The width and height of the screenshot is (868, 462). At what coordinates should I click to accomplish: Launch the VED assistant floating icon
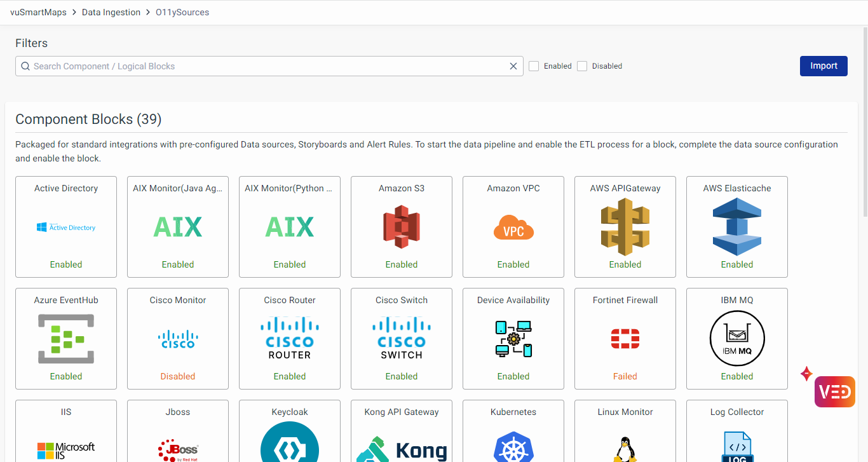(834, 391)
